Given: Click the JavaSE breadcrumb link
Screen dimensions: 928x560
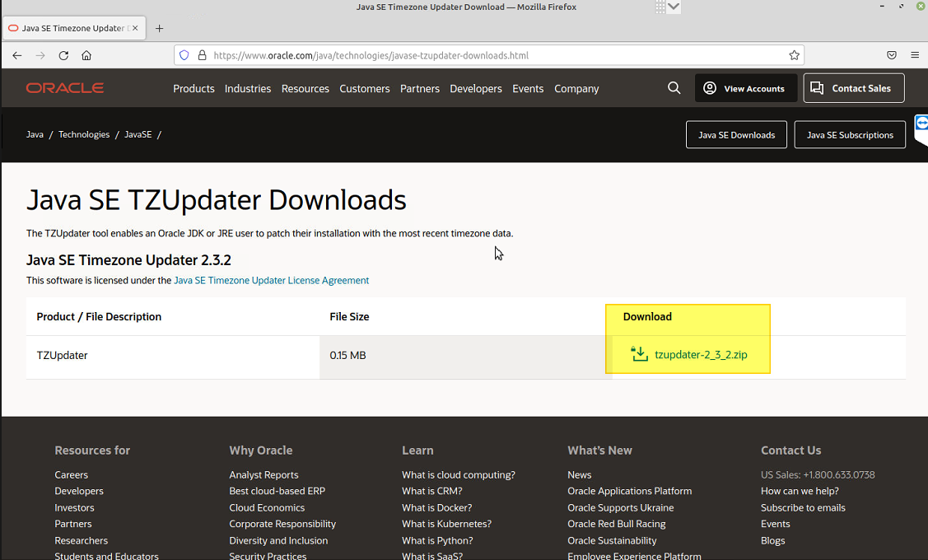Looking at the screenshot, I should (138, 134).
